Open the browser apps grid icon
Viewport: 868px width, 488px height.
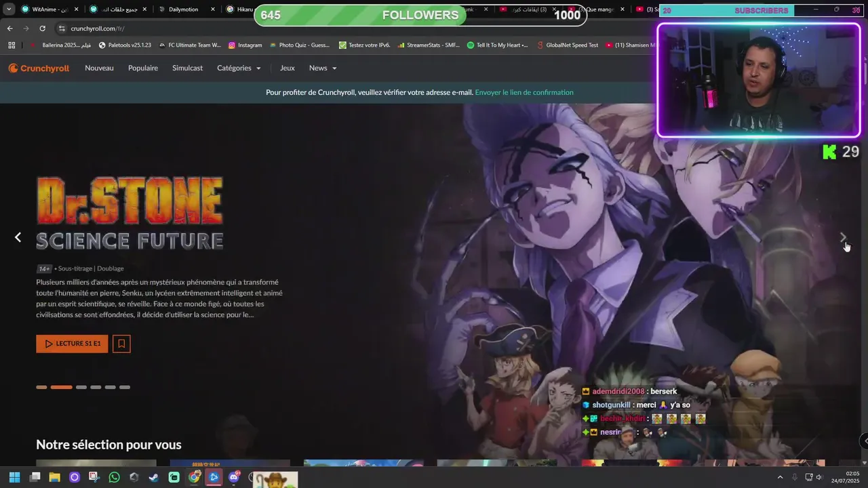[12, 45]
